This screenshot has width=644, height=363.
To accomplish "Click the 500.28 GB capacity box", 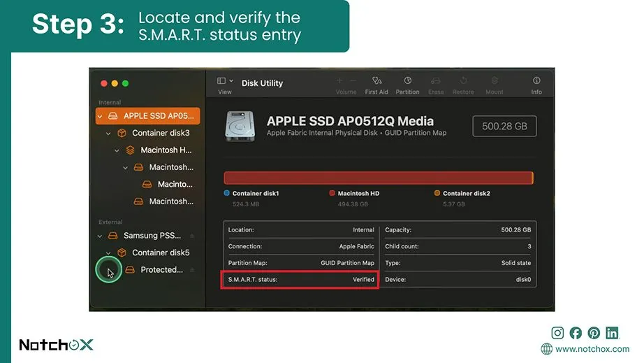I will tap(504, 126).
